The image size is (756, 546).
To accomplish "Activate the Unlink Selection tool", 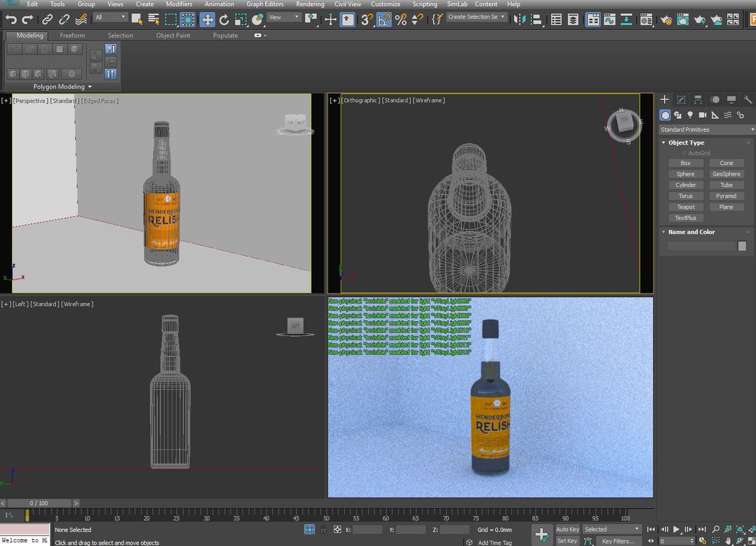I will (64, 20).
